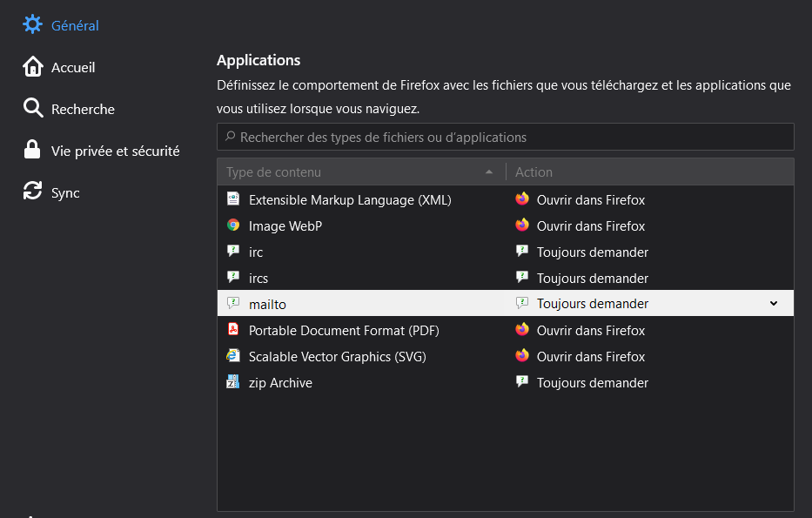The height and width of the screenshot is (518, 812).
Task: Click the Recherche magnifying glass icon
Action: (x=32, y=108)
